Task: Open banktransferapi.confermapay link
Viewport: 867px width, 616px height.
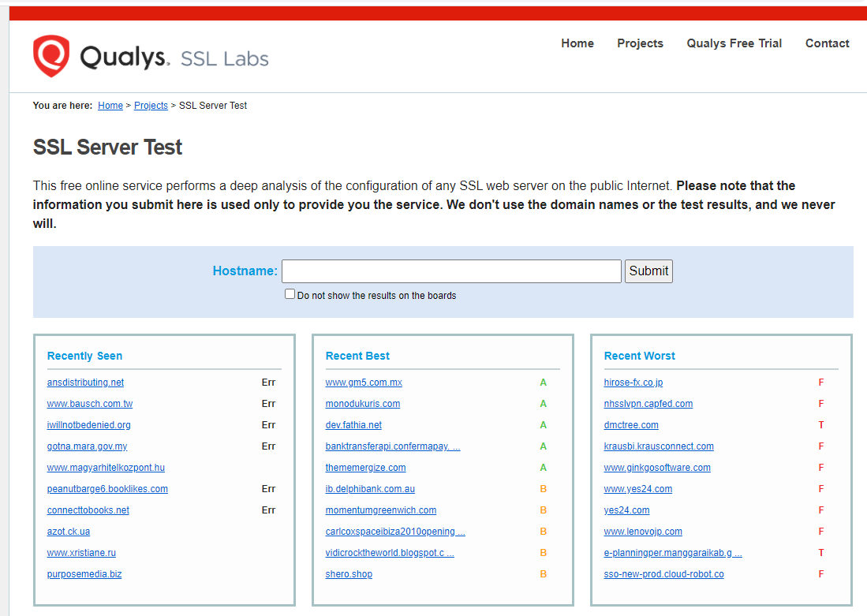Action: pyautogui.click(x=393, y=446)
